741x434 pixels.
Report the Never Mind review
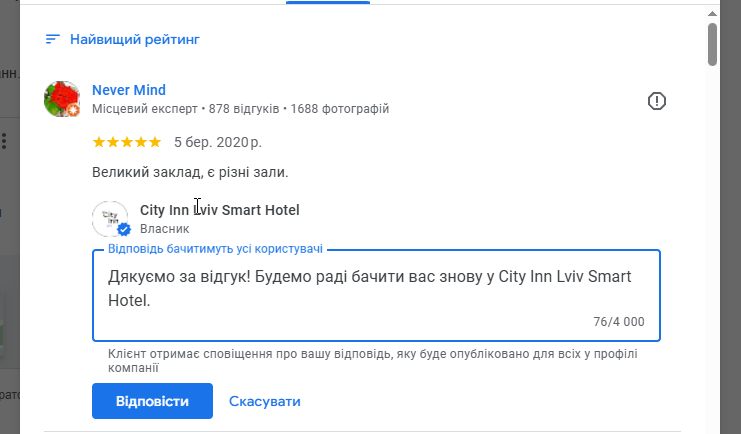(656, 100)
